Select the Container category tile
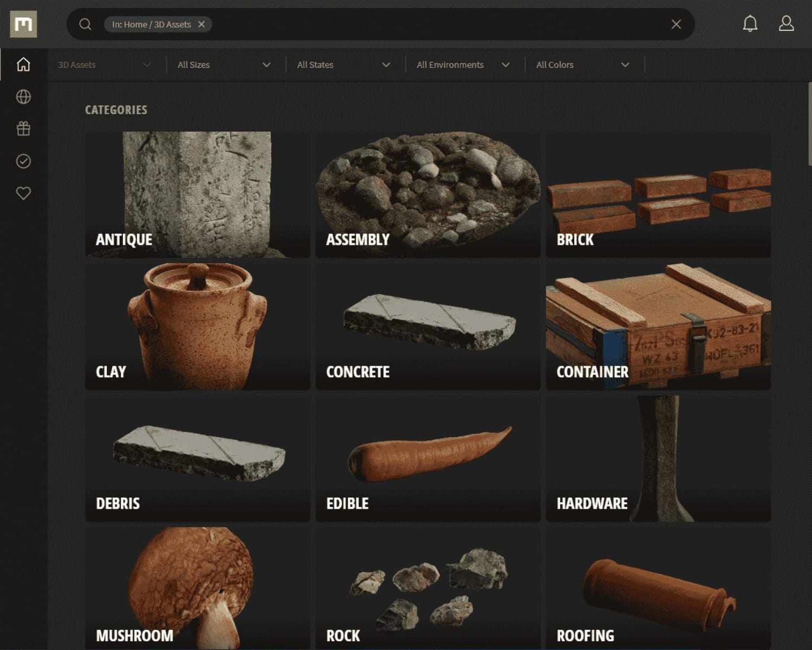The width and height of the screenshot is (812, 650). coord(658,327)
